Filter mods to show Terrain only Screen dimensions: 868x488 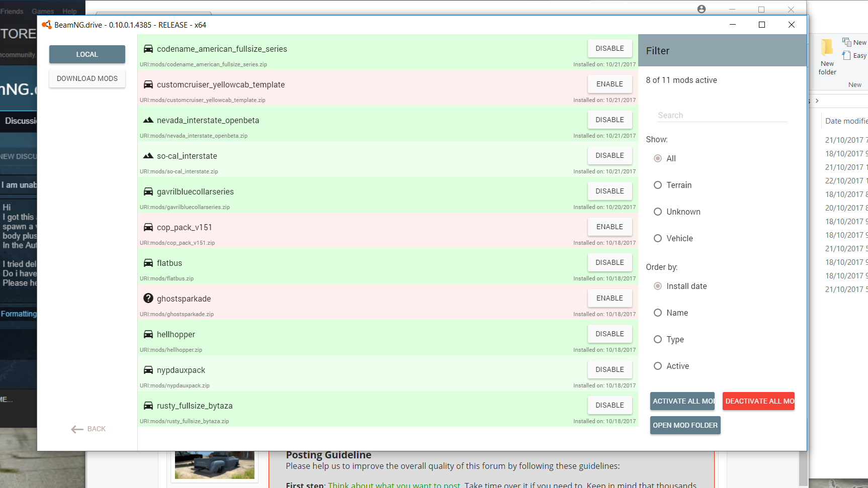(658, 185)
